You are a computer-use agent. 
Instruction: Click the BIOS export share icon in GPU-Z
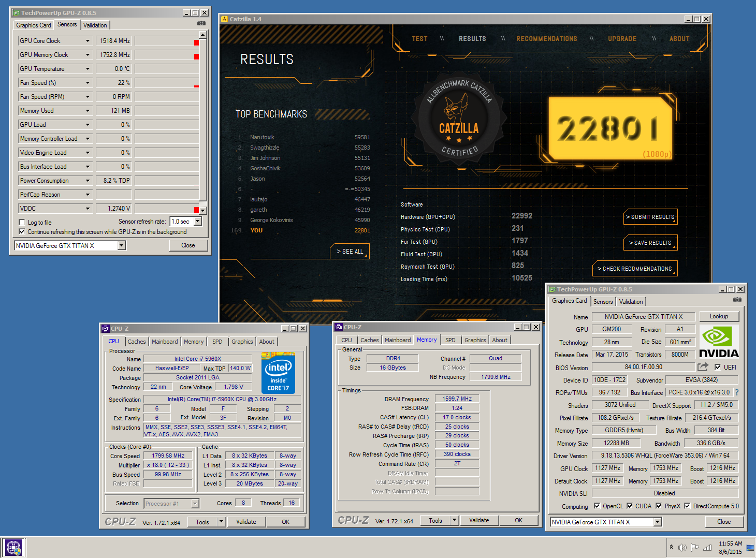coord(703,367)
